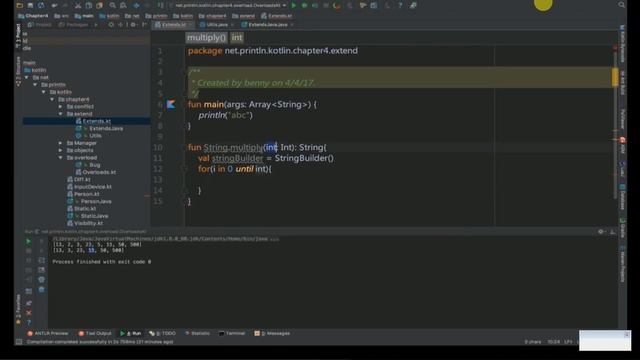Select Static.kt in project tree
Screen dimensions: 640x360
tap(82, 209)
